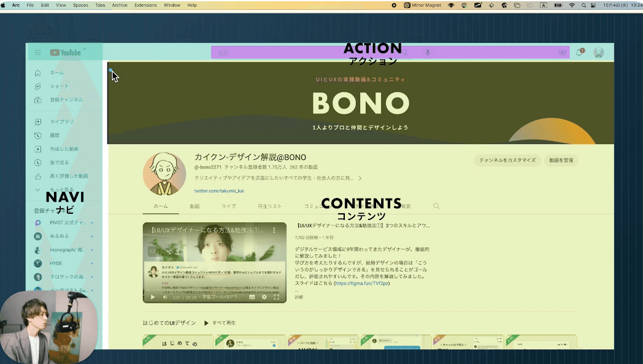643x364 pixels.
Task: Click the BONO channel profile picture
Action: [164, 174]
